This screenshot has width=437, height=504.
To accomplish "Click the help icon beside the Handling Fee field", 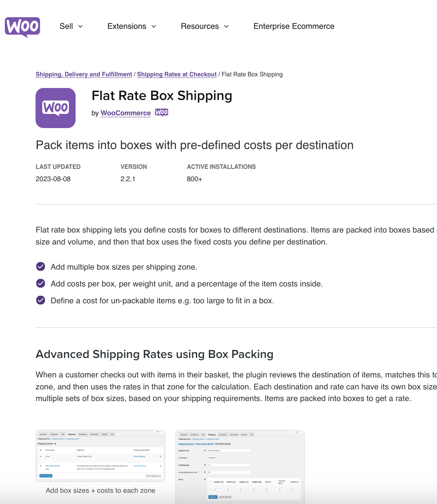I will tap(205, 465).
